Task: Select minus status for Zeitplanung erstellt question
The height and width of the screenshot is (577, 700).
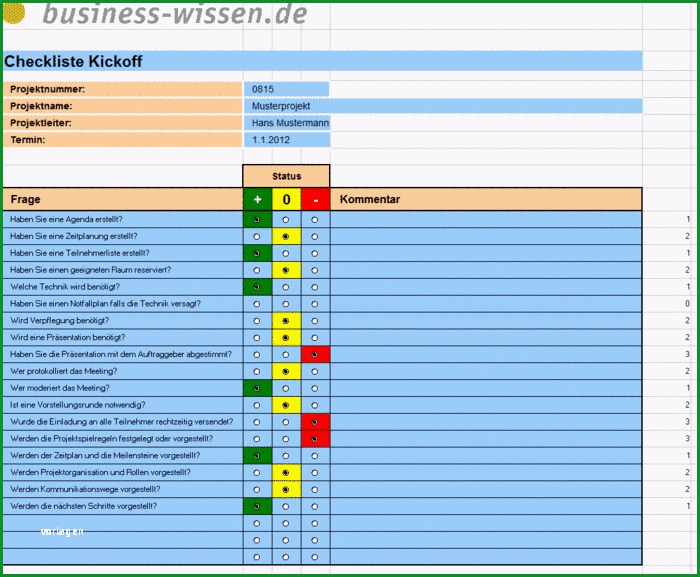Action: coord(315,237)
